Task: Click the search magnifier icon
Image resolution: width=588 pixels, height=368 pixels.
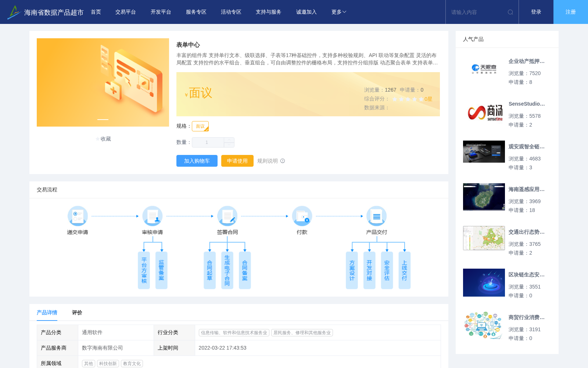Action: [510, 12]
